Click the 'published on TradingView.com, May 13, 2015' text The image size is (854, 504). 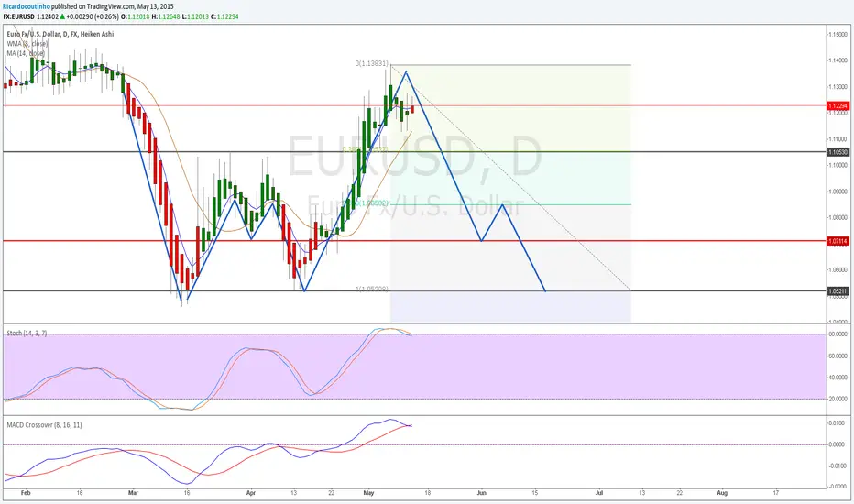(112, 7)
